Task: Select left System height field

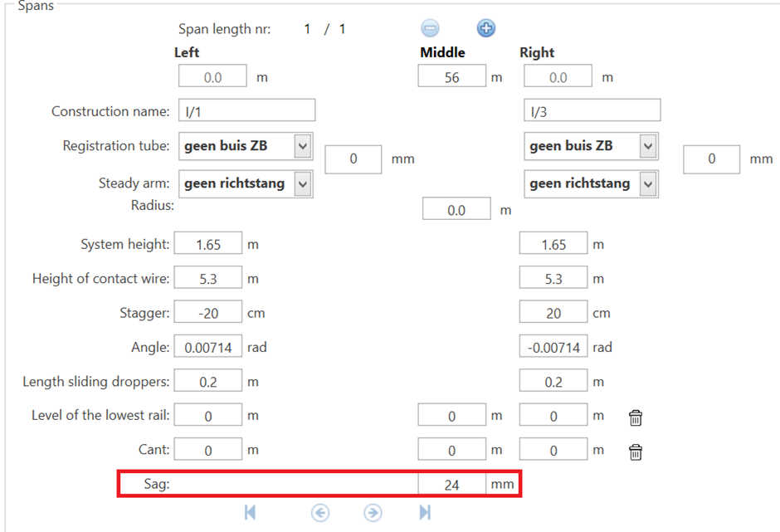Action: point(208,245)
